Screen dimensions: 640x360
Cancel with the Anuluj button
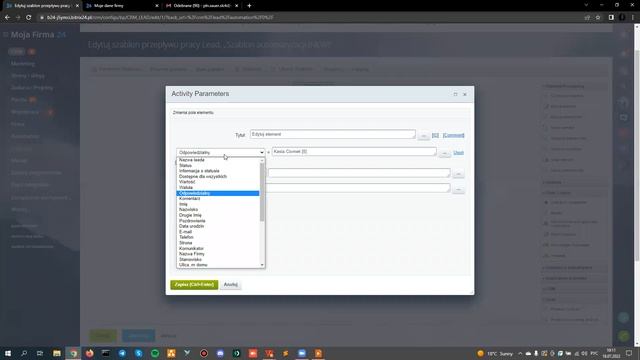[231, 284]
